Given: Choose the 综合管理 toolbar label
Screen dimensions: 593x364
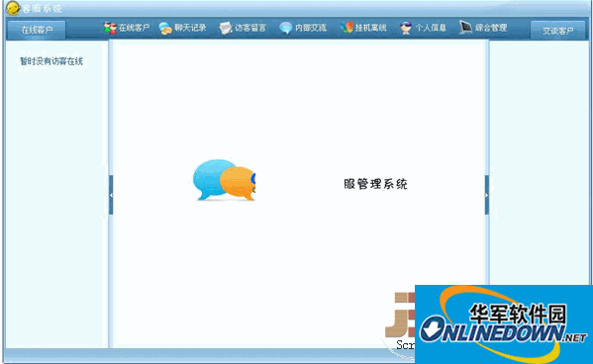Looking at the screenshot, I should point(491,28).
